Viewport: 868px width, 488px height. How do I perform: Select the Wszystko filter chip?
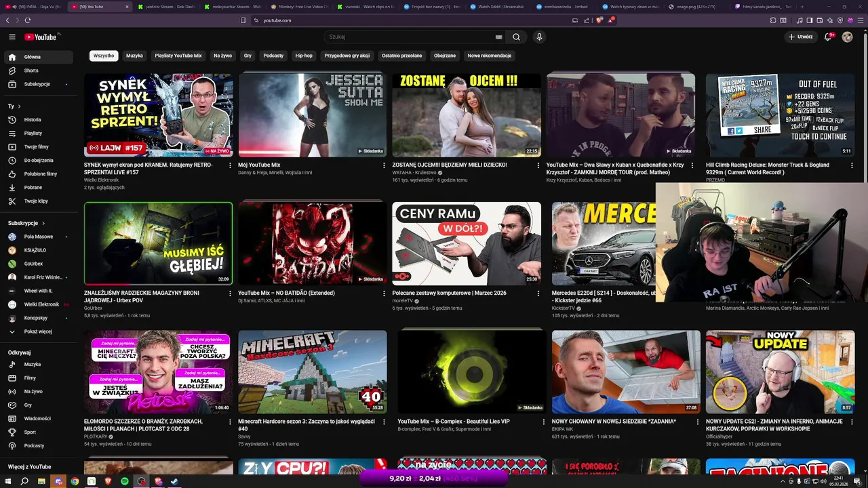tap(104, 56)
